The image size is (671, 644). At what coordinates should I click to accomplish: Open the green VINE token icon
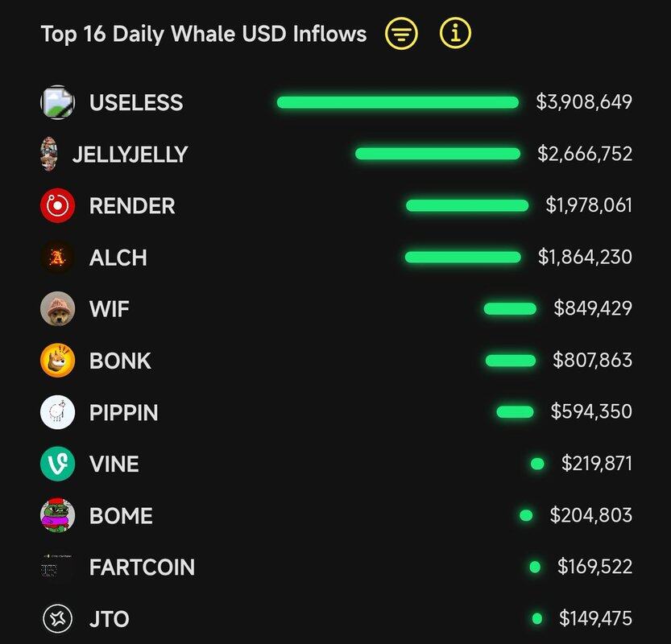coord(57,464)
